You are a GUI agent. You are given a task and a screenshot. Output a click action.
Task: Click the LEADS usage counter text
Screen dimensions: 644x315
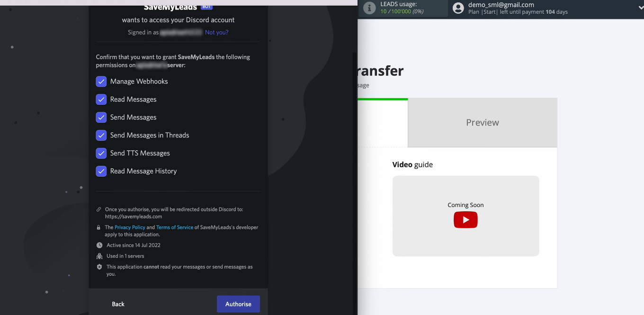pos(402,11)
